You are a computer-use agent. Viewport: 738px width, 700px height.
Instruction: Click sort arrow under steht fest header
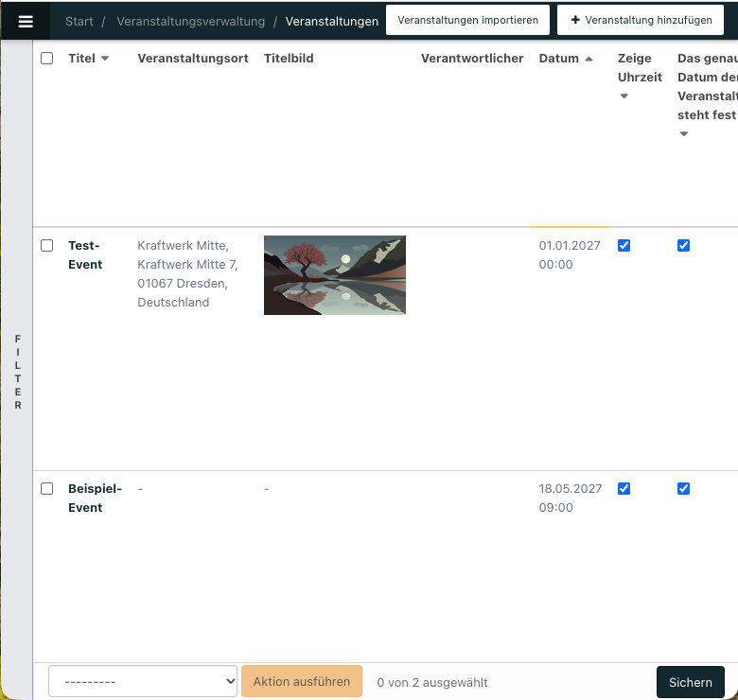tap(684, 133)
